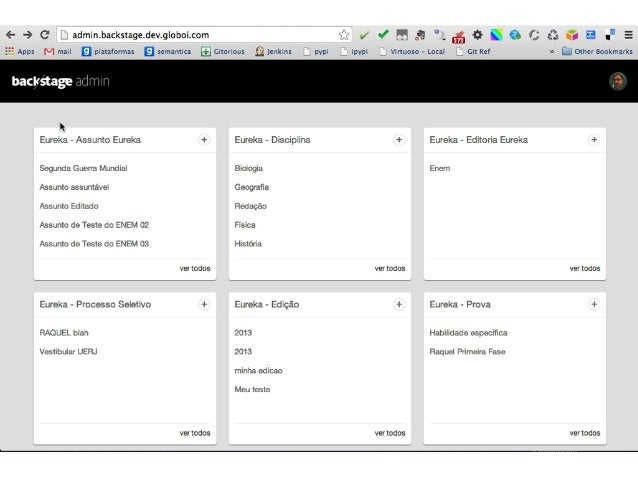Open the user avatar profile menu
This screenshot has height=479, width=638.
[x=618, y=81]
